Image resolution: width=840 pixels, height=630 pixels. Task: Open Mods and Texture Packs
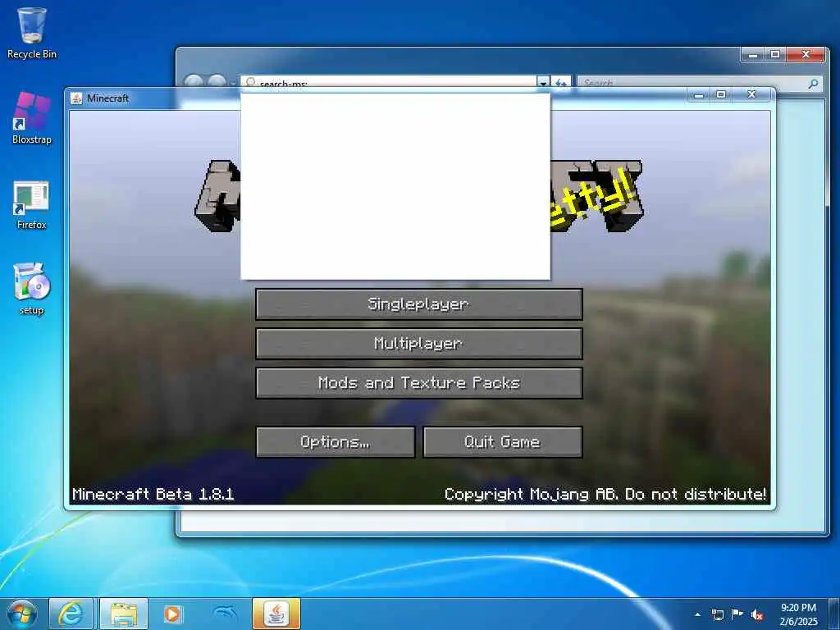[x=419, y=383]
